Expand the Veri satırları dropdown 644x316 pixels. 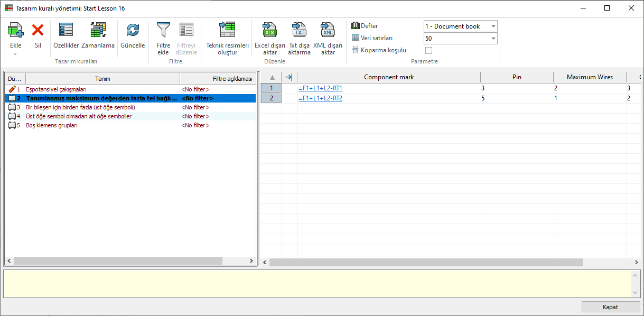(x=493, y=39)
